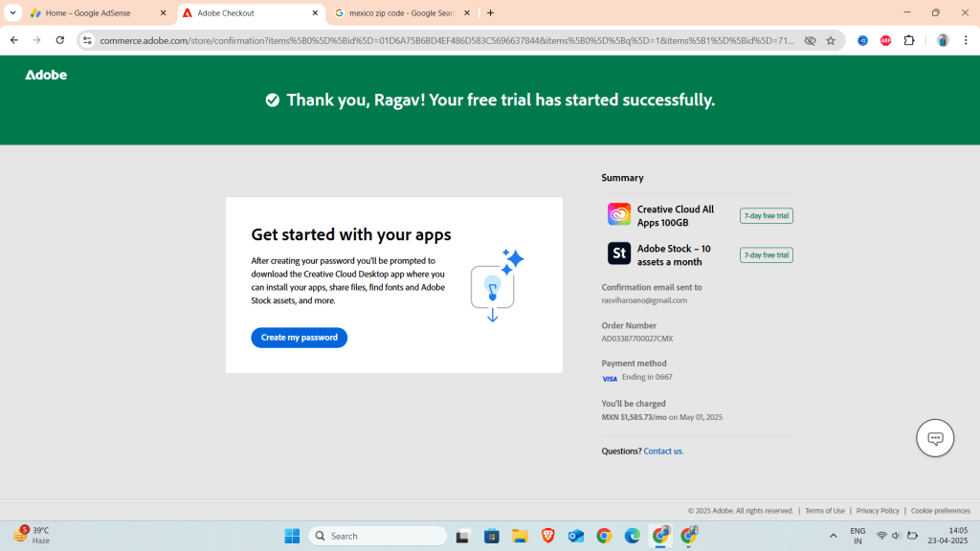This screenshot has width=980, height=551.
Task: Click the email rasviharoano@gmail.com
Action: 644,300
